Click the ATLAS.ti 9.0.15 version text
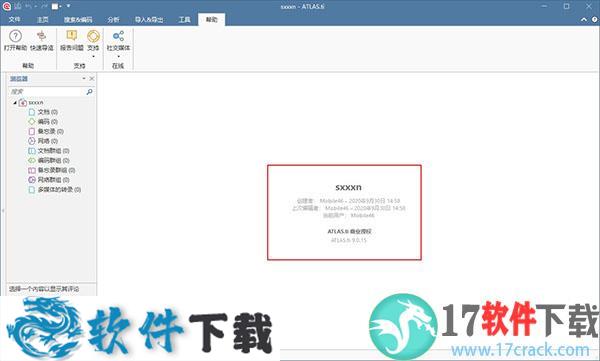 [349, 240]
